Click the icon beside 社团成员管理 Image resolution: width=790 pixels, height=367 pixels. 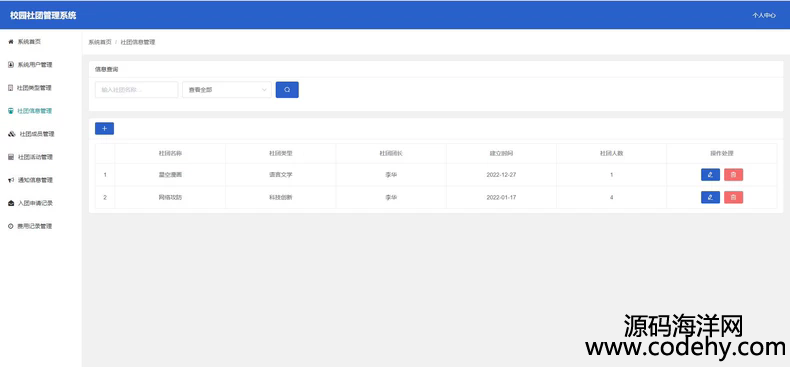pyautogui.click(x=12, y=134)
